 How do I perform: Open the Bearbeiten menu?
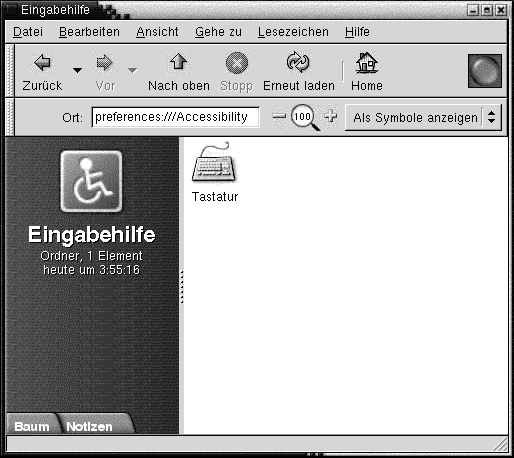[89, 32]
